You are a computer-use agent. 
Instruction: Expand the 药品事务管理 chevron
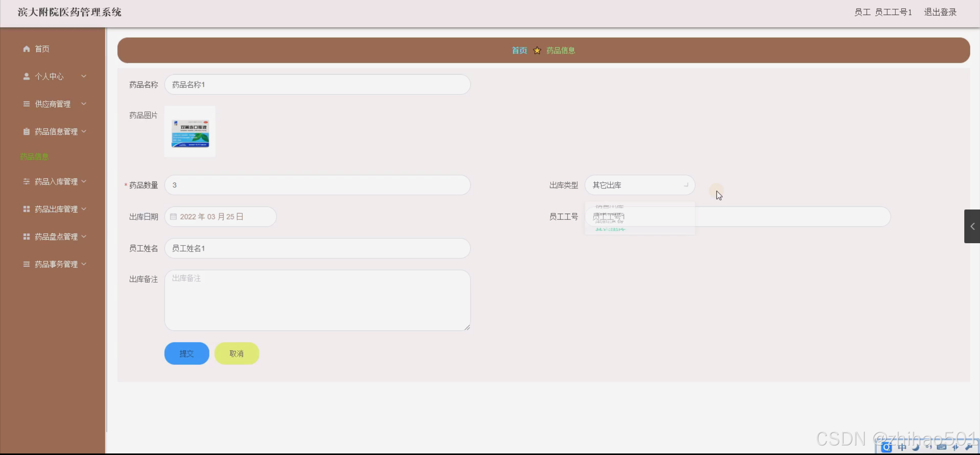83,264
